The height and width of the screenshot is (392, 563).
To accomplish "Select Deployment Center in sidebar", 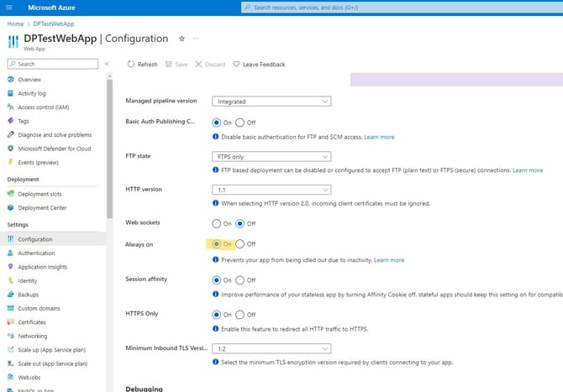I will (x=42, y=208).
